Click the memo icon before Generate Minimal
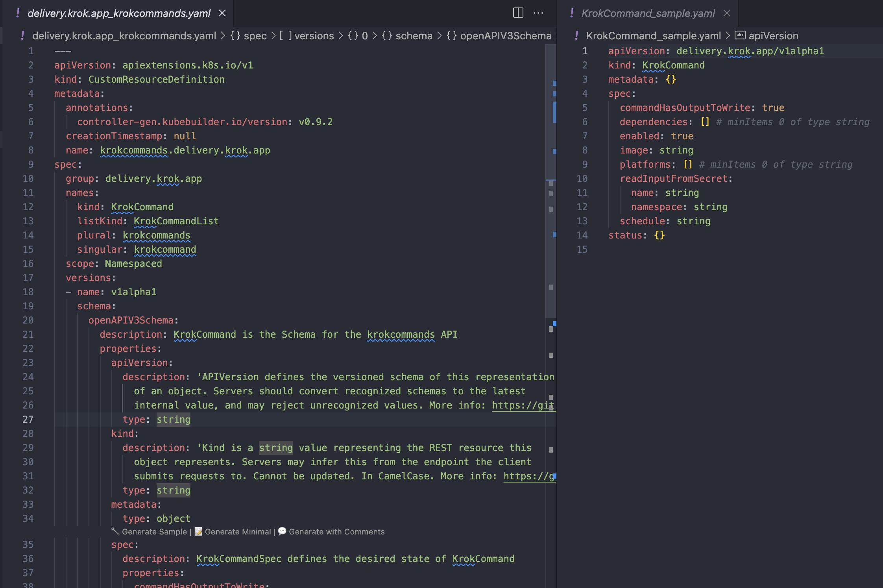Screen dimensions: 883x588 tap(198, 531)
